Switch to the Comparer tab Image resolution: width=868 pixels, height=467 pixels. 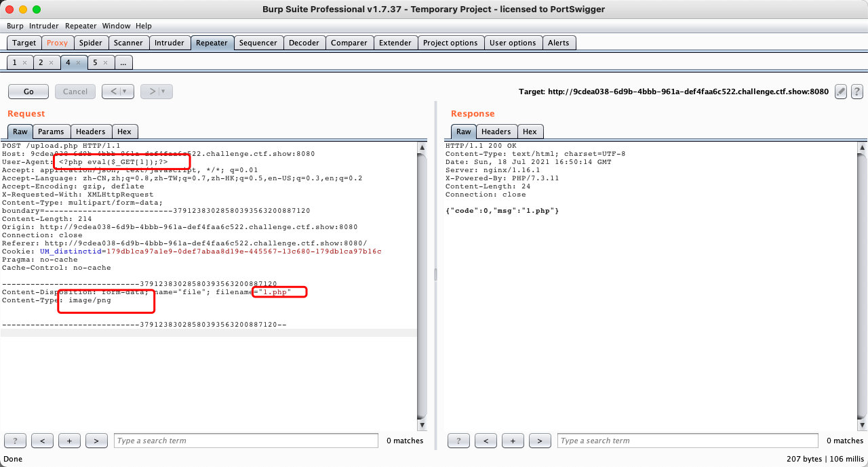pos(349,43)
